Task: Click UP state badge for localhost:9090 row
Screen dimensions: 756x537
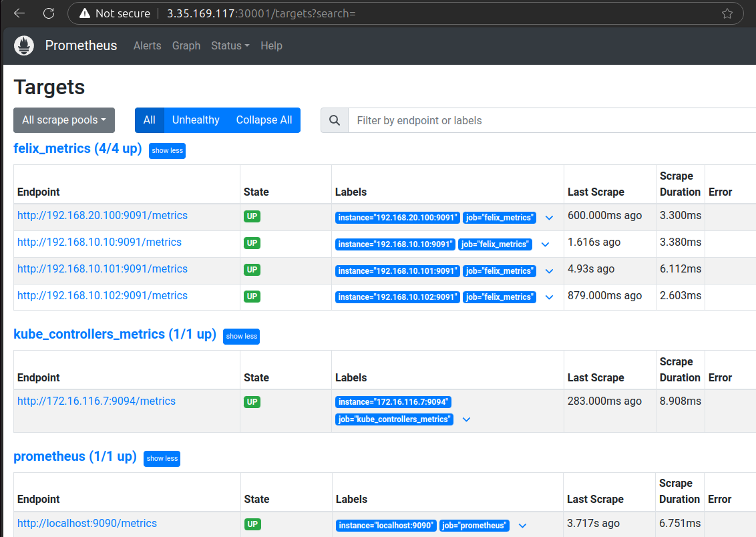Action: click(252, 524)
